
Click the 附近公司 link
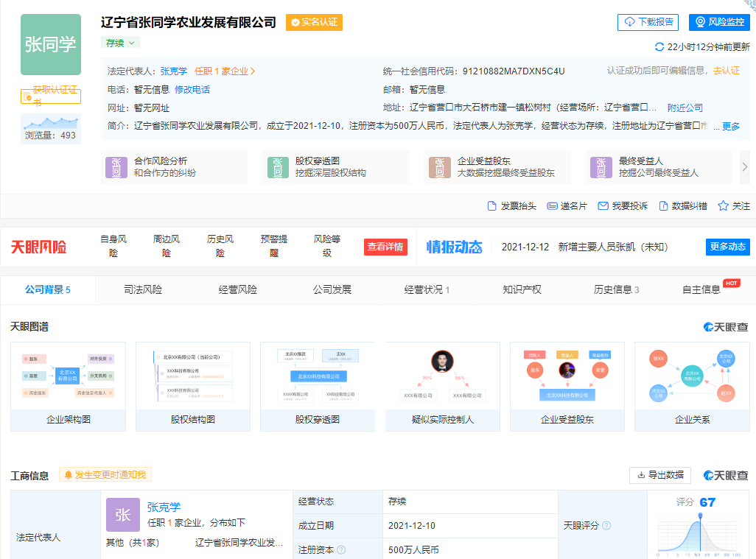pos(685,108)
